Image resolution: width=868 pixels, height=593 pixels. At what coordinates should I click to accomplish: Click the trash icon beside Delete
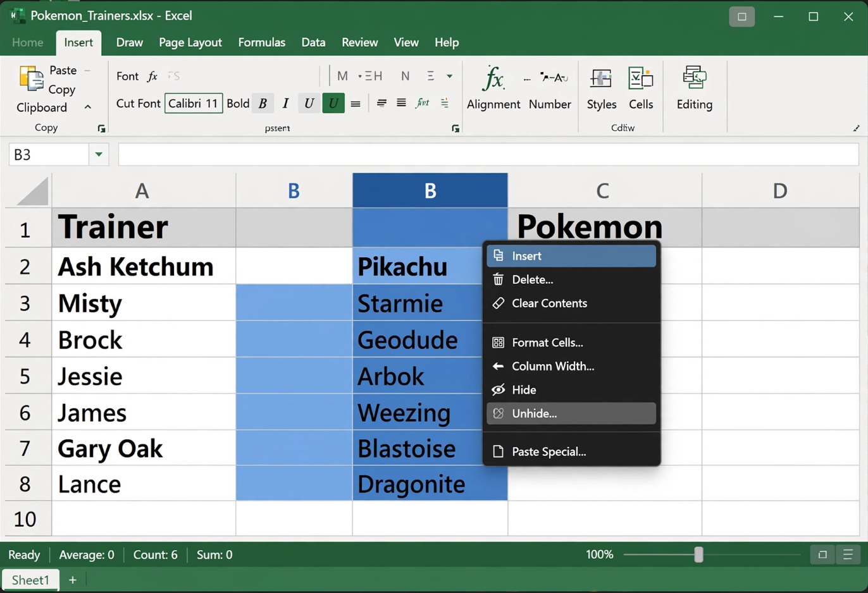point(499,279)
